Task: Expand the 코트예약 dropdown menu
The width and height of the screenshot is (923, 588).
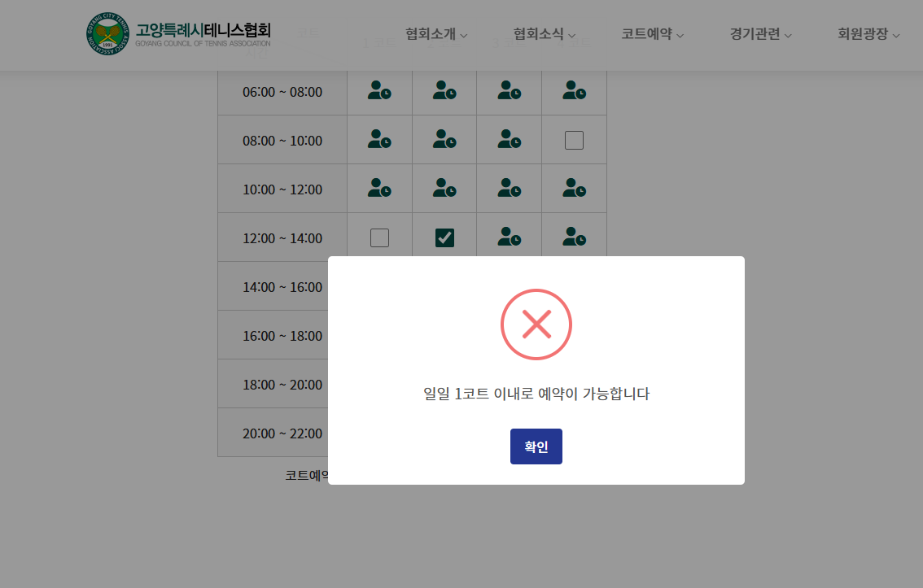Action: point(652,34)
